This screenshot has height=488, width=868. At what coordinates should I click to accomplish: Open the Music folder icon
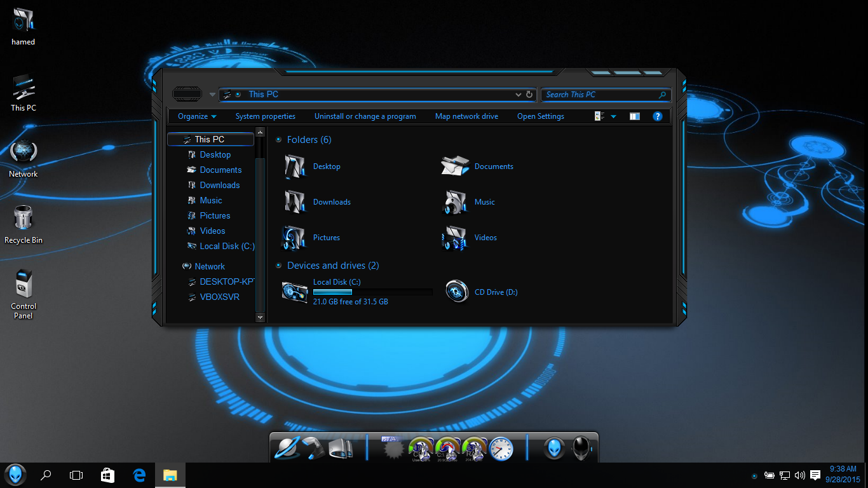[x=455, y=202]
